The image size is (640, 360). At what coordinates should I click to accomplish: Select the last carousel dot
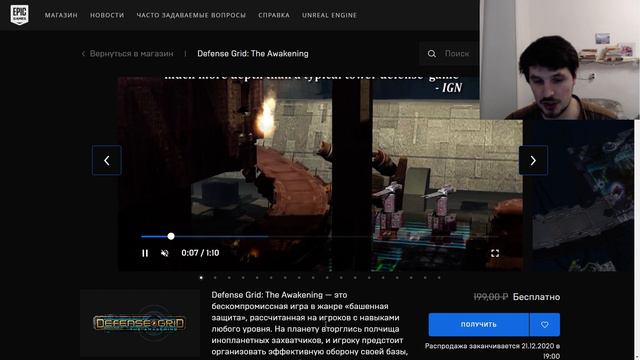[x=439, y=278]
